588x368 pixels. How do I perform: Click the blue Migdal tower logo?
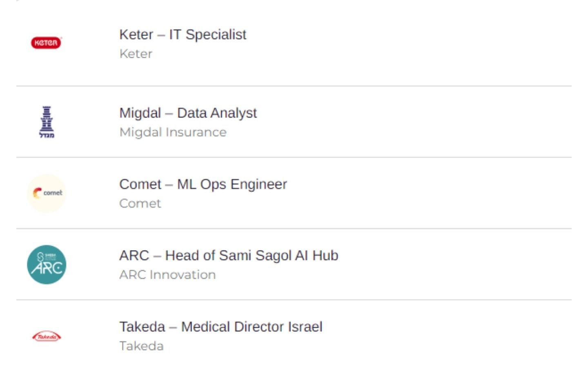[47, 122]
